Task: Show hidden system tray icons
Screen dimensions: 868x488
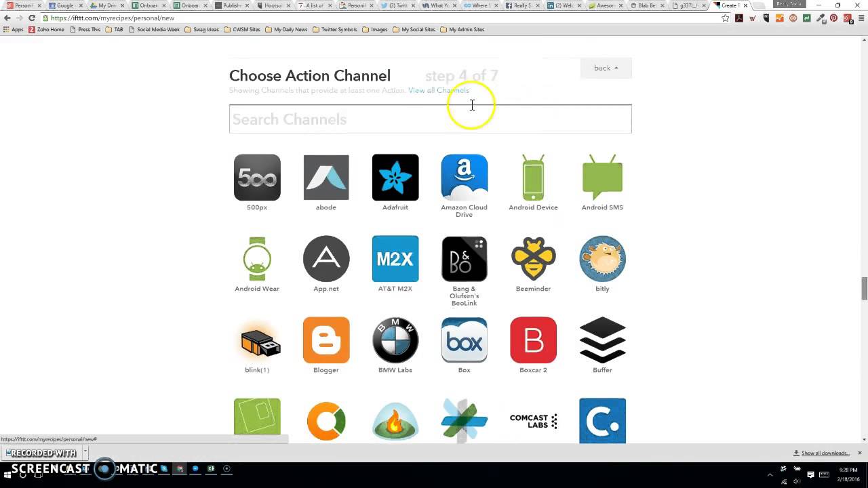Action: (770, 474)
